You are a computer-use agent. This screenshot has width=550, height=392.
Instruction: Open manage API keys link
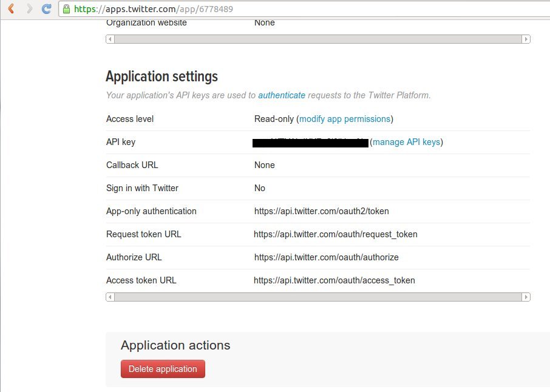tap(406, 142)
